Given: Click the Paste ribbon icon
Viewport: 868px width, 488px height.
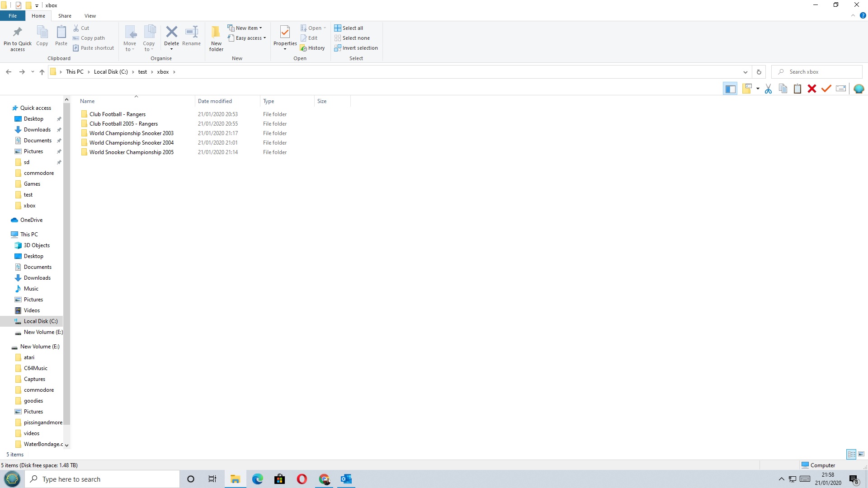Looking at the screenshot, I should tap(61, 32).
